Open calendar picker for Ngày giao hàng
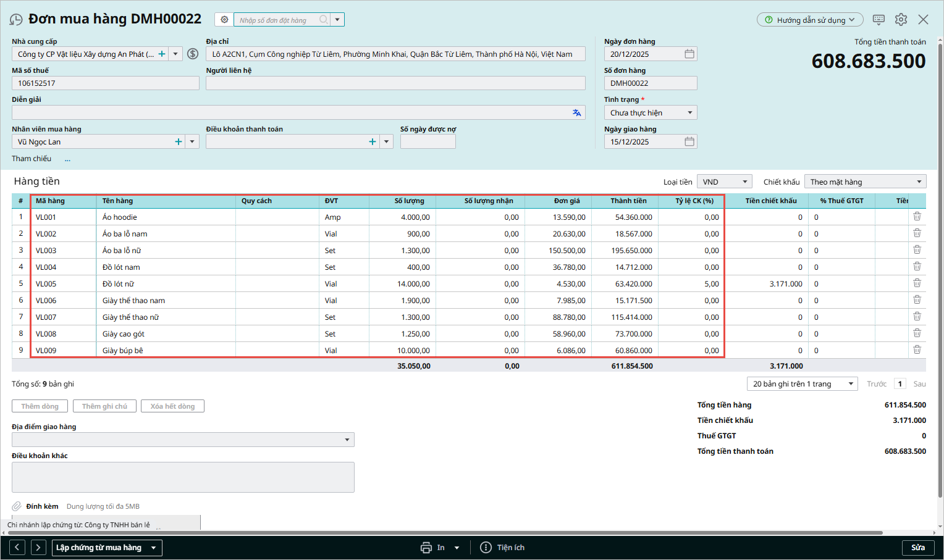Image resolution: width=944 pixels, height=560 pixels. coord(689,141)
